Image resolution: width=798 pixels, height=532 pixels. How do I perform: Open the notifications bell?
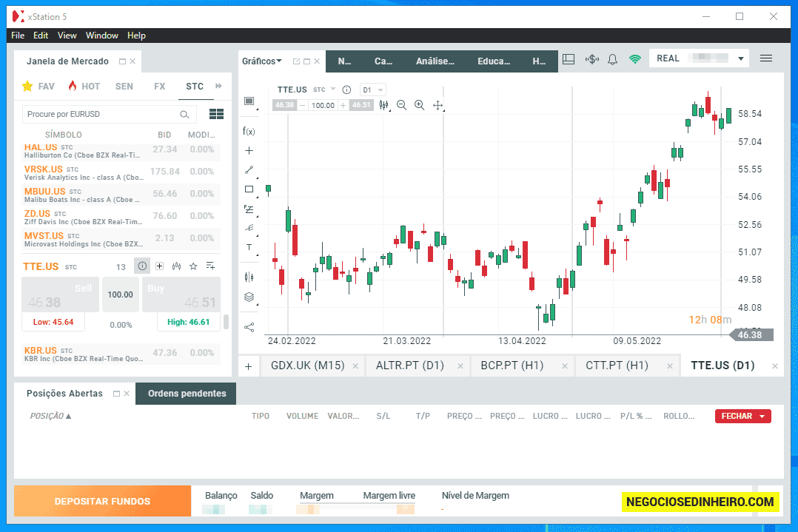613,59
